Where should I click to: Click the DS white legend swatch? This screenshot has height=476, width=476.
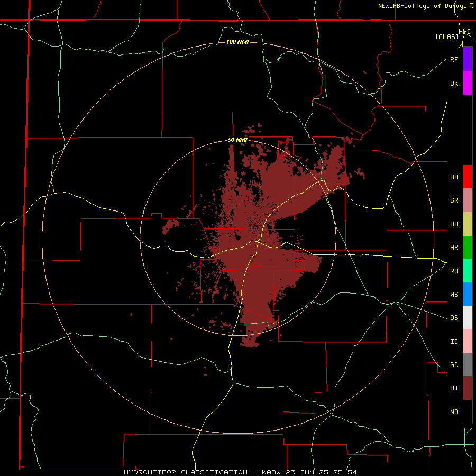pyautogui.click(x=467, y=317)
